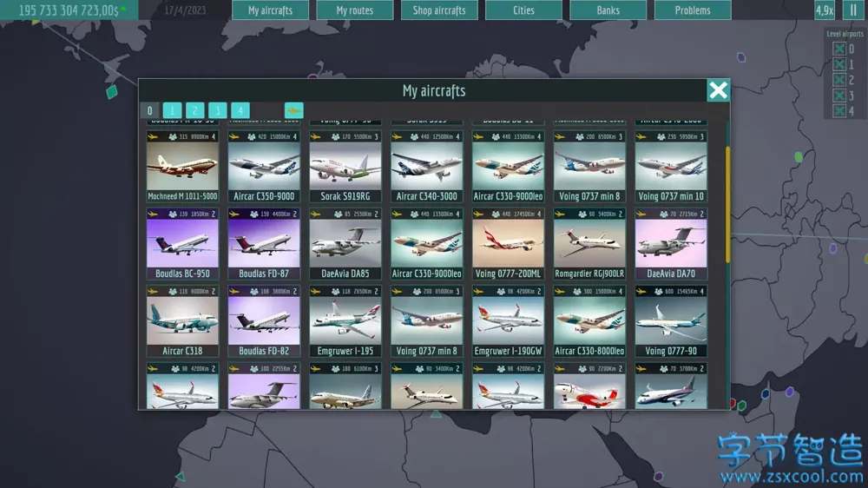Select the DaeAvia DA70 aircraft card
This screenshot has width=868, height=488.
point(671,244)
